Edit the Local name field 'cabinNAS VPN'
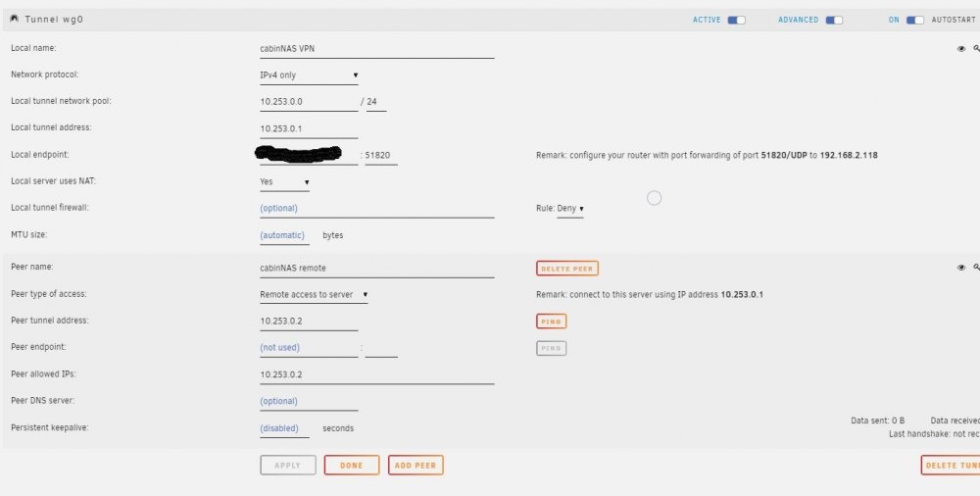Image resolution: width=980 pixels, height=496 pixels. [x=377, y=49]
